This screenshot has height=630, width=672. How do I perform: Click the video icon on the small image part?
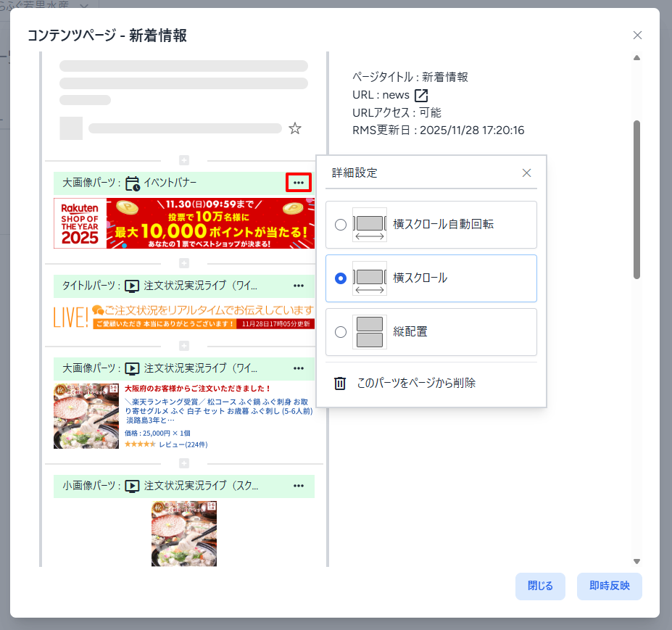coord(132,486)
